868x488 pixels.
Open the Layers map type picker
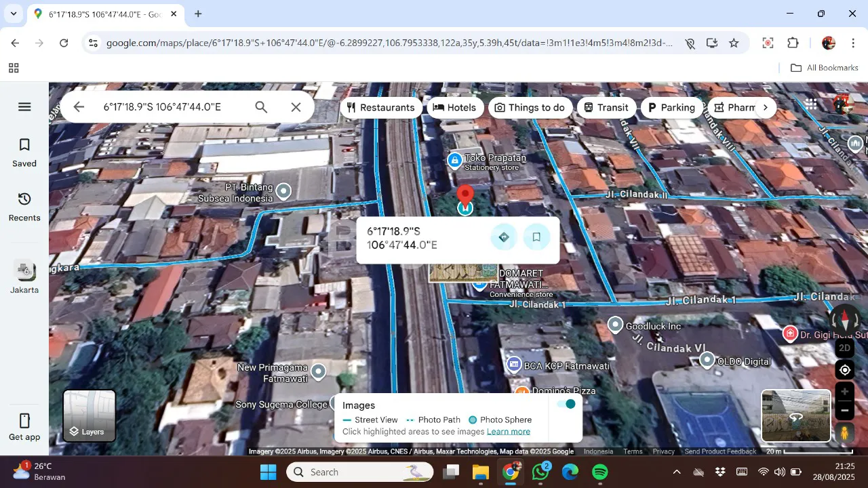point(90,415)
